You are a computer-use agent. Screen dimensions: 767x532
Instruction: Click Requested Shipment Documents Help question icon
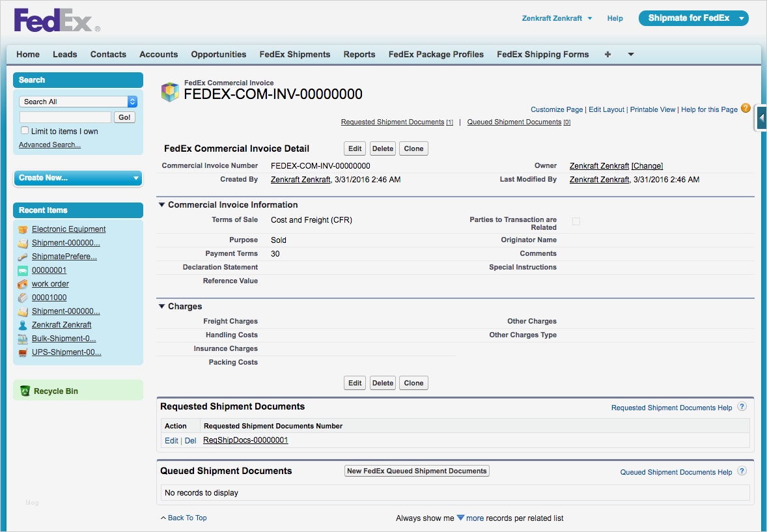[742, 407]
